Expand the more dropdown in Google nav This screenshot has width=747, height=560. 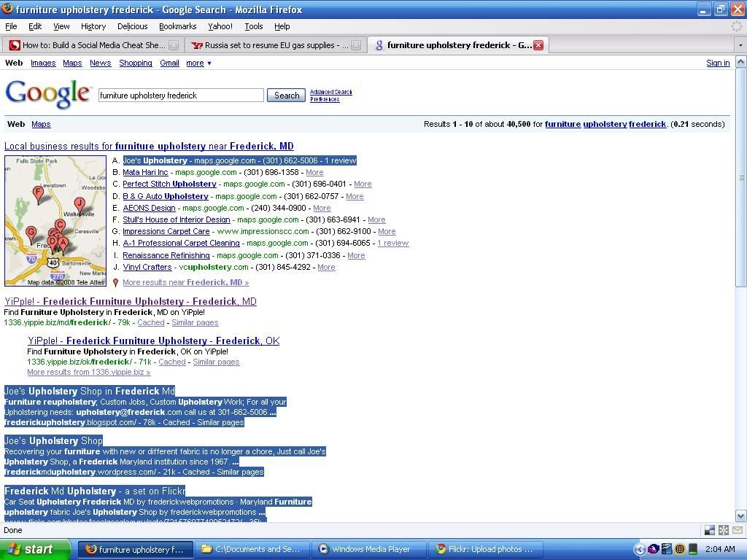(x=198, y=63)
